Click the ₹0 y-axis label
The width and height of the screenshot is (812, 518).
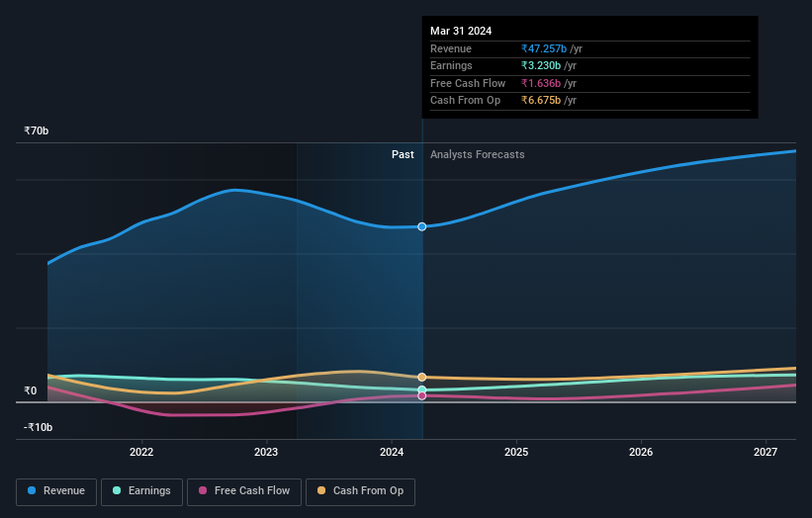point(31,390)
